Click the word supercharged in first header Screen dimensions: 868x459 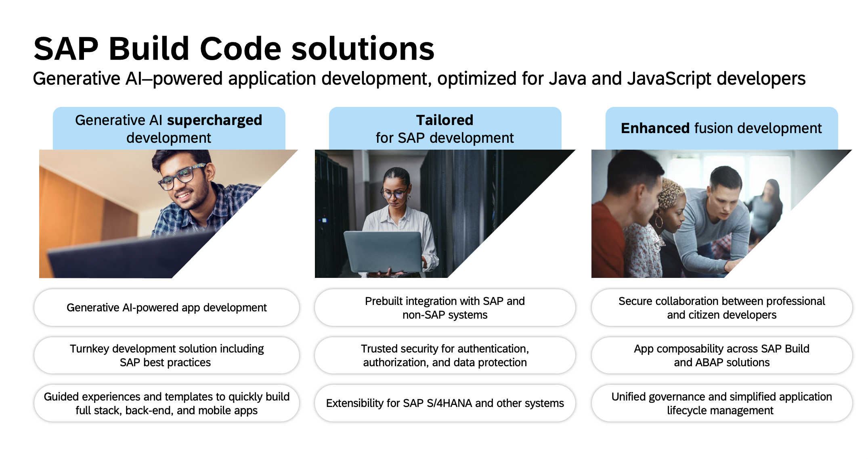(214, 120)
